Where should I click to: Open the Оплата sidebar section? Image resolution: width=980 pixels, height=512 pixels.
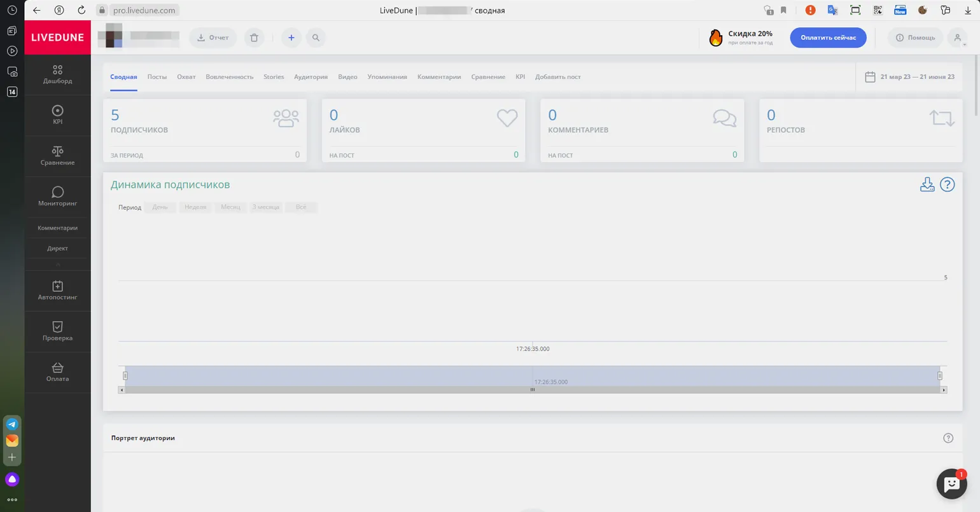click(x=57, y=372)
